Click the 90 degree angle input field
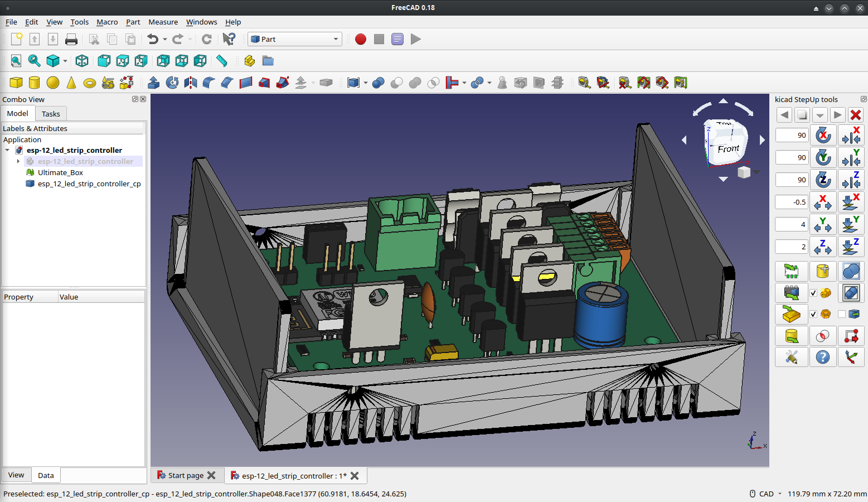 (792, 135)
